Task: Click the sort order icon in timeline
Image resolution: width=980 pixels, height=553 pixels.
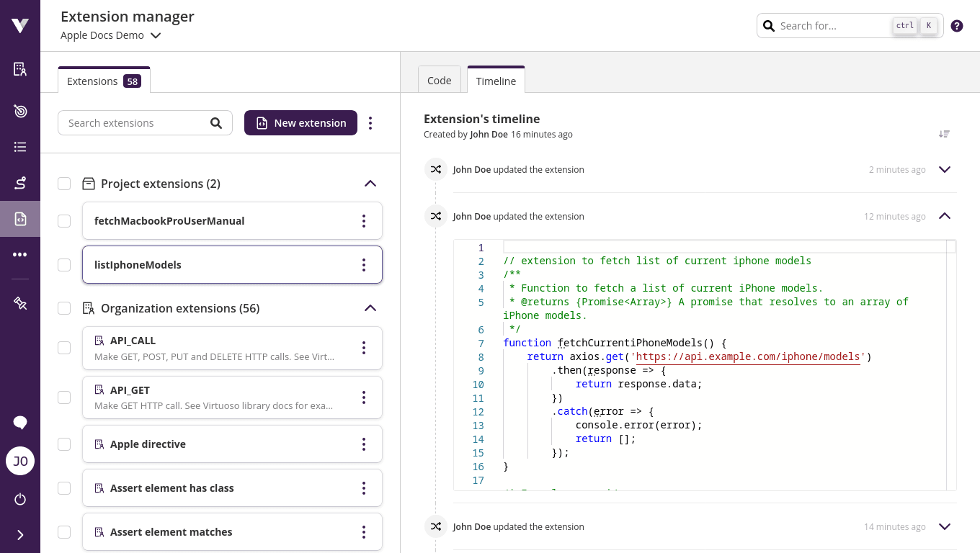Action: click(944, 134)
